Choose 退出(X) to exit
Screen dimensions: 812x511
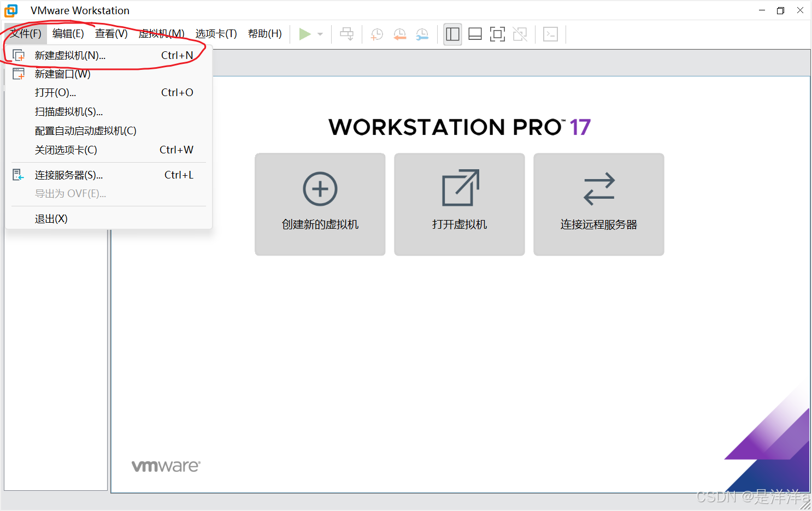108,218
